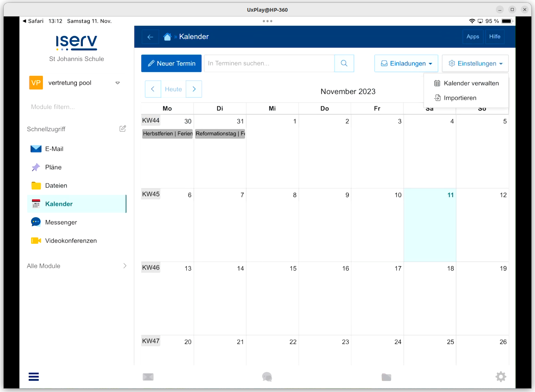Jump to today using the Heute button
Image resolution: width=535 pixels, height=392 pixels.
pos(173,89)
